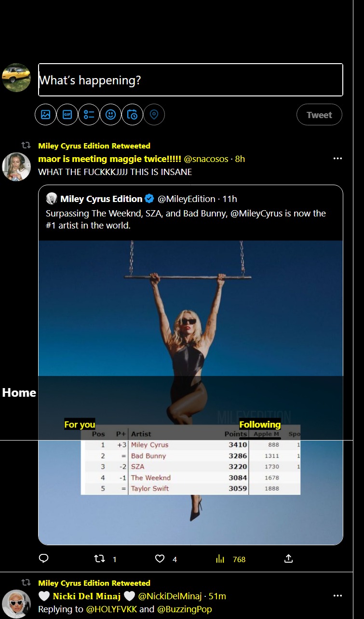Image resolution: width=364 pixels, height=619 pixels.
Task: Open more options on snacosos tweet
Action: click(337, 159)
